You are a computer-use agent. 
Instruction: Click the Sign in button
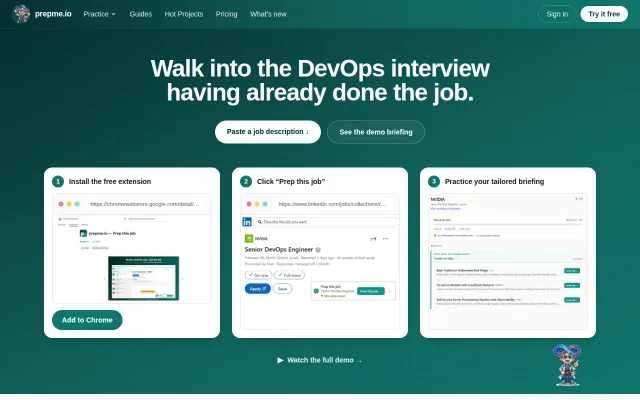[557, 14]
